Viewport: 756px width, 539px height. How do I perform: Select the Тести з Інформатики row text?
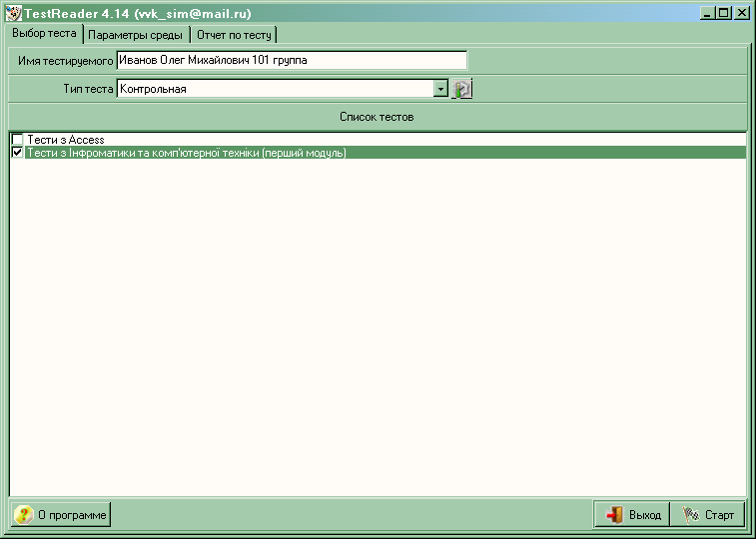coord(187,153)
